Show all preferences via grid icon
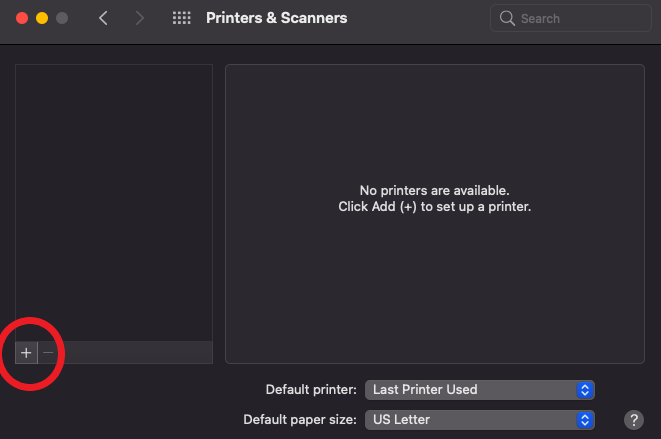Image resolution: width=661 pixels, height=439 pixels. click(x=181, y=18)
